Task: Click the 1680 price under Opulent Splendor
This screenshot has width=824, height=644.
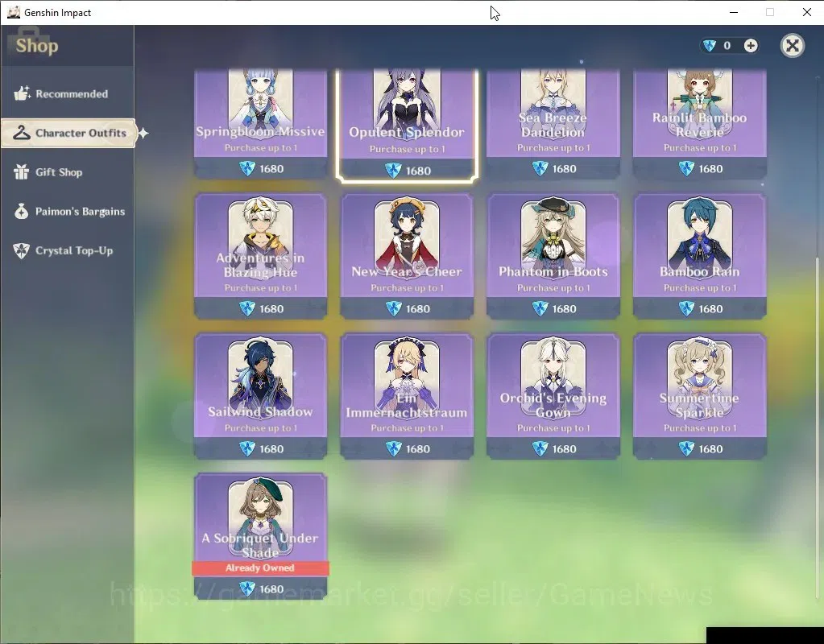Action: pyautogui.click(x=418, y=171)
